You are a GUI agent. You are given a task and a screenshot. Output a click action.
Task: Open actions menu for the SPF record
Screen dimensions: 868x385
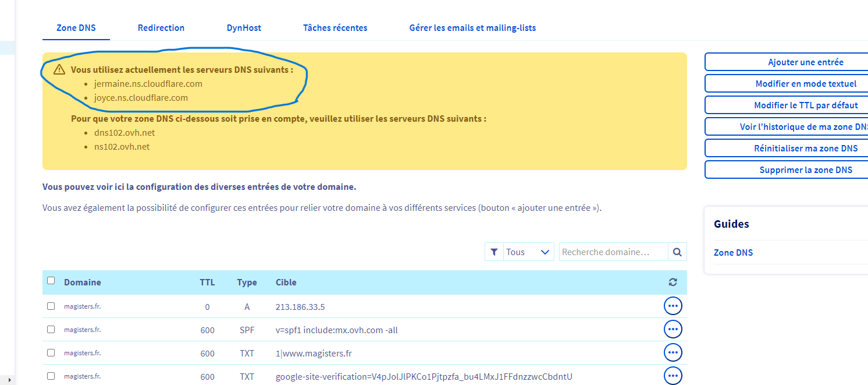coord(673,329)
